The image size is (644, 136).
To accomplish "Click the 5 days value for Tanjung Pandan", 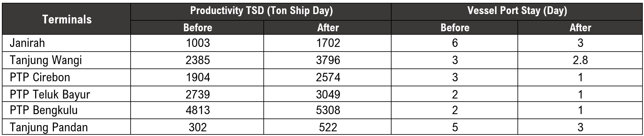I will pyautogui.click(x=455, y=127).
